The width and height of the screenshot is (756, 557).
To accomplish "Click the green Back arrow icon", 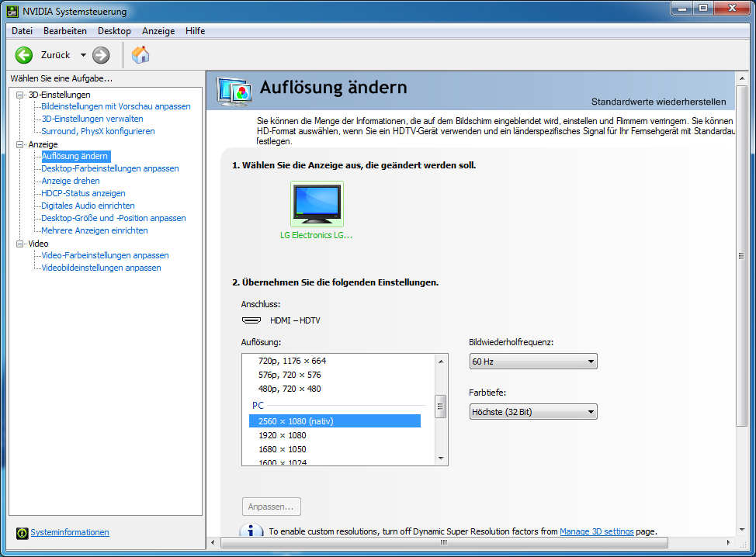I will (x=23, y=55).
